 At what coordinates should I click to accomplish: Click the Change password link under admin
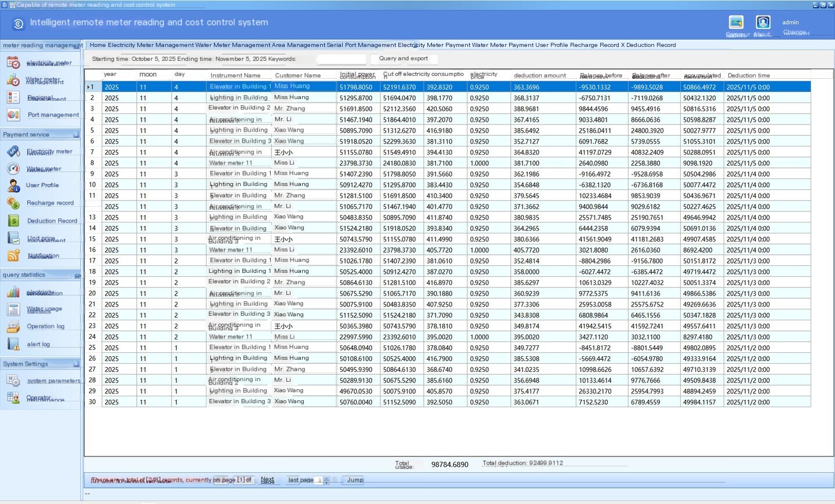click(796, 32)
